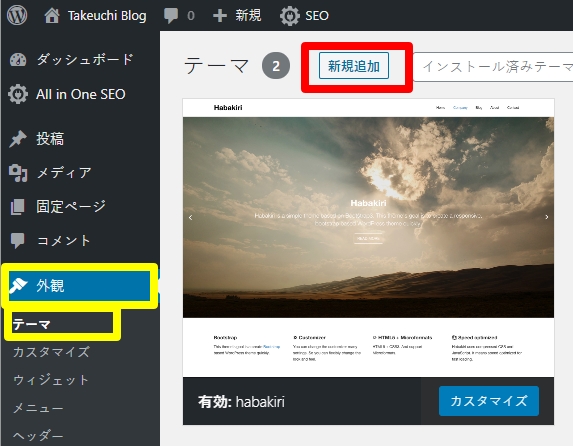Click the WordPress logo icon
Viewport: 573px width, 446px height.
pyautogui.click(x=17, y=15)
